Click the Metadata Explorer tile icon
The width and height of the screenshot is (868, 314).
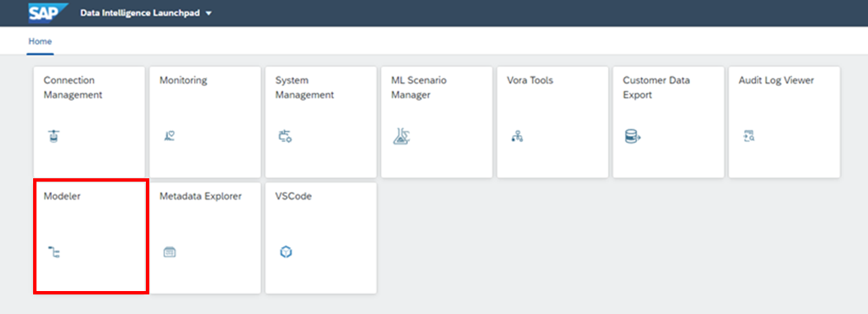[170, 253]
